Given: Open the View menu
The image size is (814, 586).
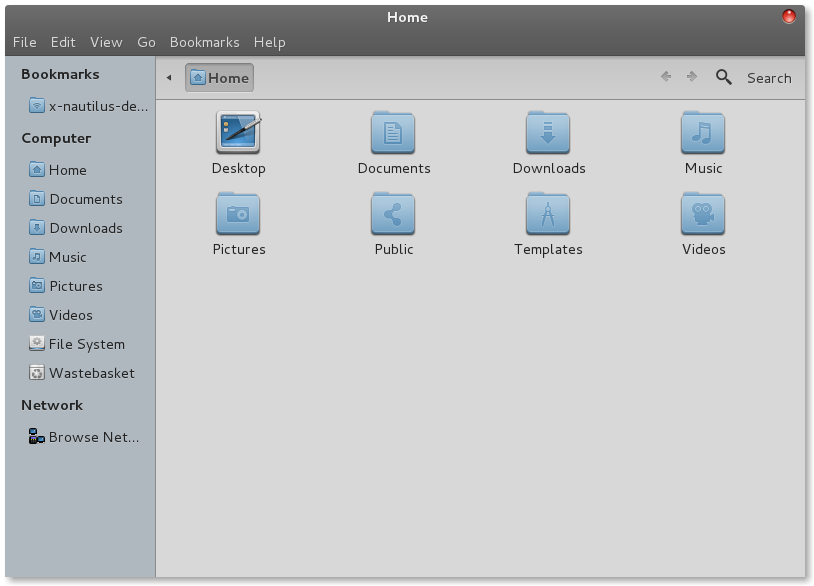Looking at the screenshot, I should [106, 42].
